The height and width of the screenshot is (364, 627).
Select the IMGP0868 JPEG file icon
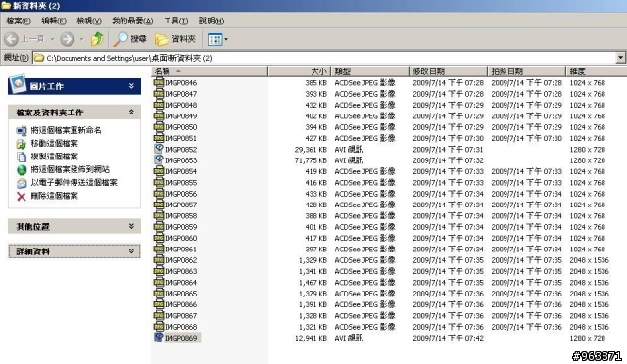[159, 326]
